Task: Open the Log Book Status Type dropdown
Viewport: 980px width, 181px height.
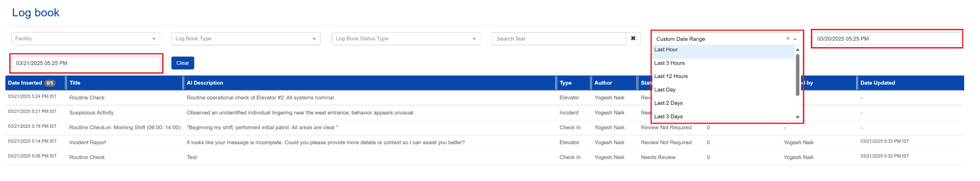Action: point(406,38)
